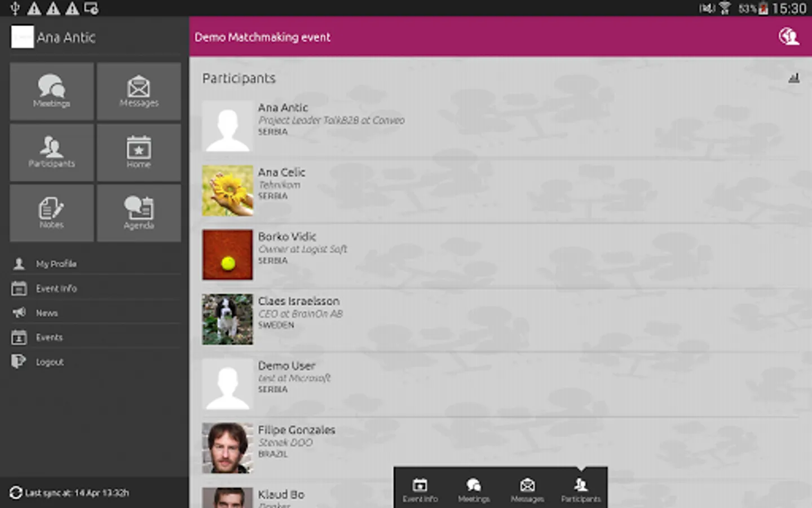
Task: Select participant name Demo User
Action: click(x=286, y=365)
